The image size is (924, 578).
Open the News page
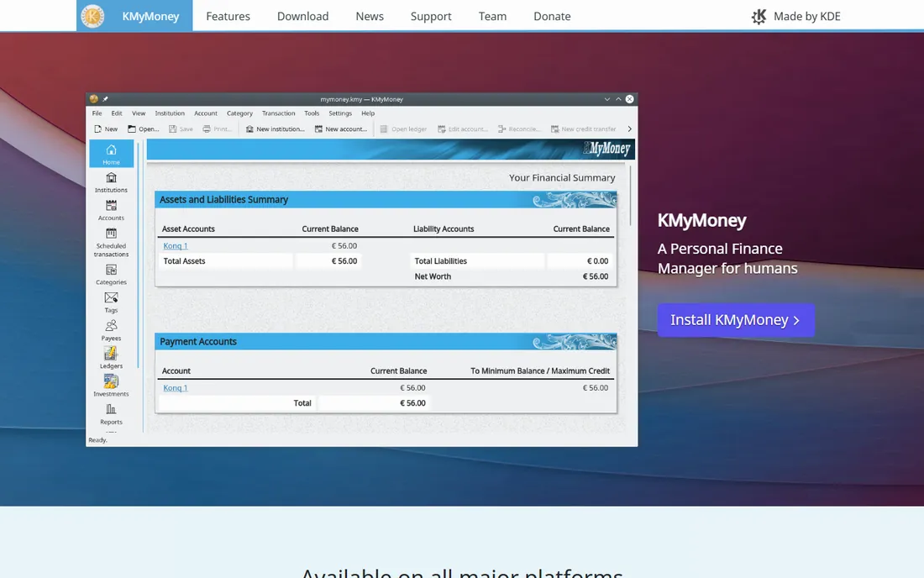(370, 17)
